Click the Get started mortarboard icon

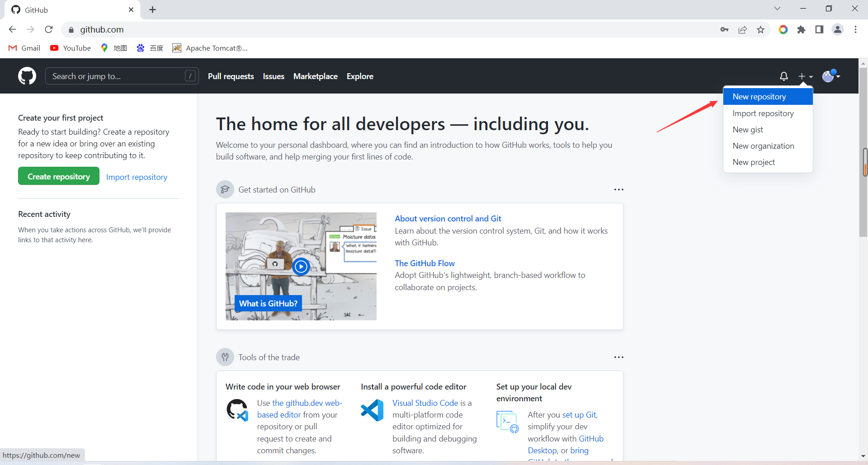[x=225, y=189]
